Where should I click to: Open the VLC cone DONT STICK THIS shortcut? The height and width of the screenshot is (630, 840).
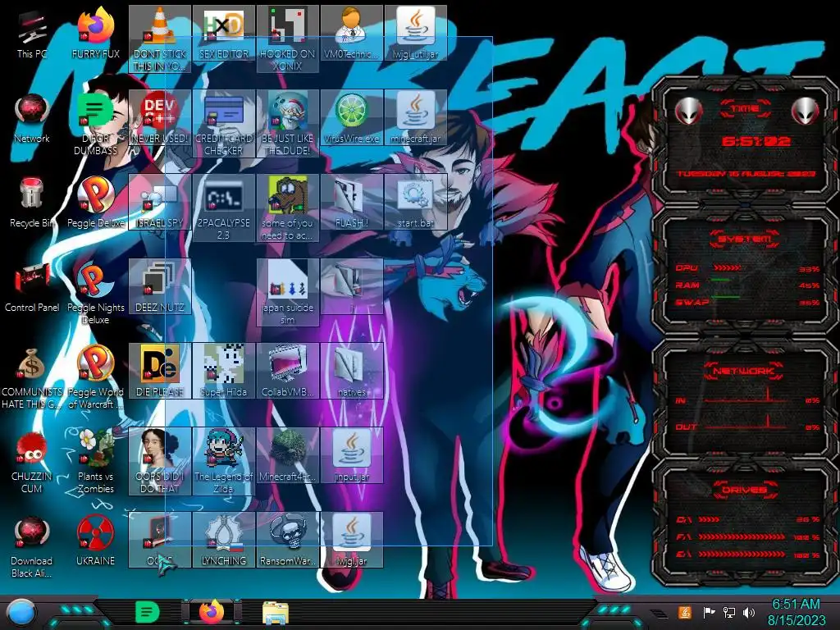(160, 39)
